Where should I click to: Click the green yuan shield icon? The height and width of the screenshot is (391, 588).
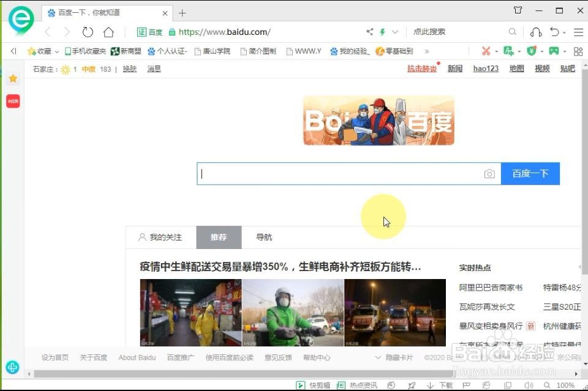tap(532, 51)
